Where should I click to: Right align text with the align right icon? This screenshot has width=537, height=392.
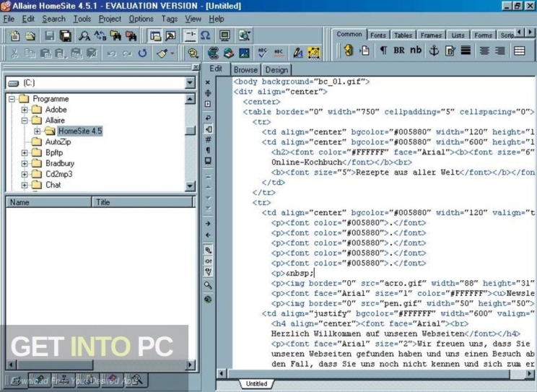pyautogui.click(x=500, y=51)
